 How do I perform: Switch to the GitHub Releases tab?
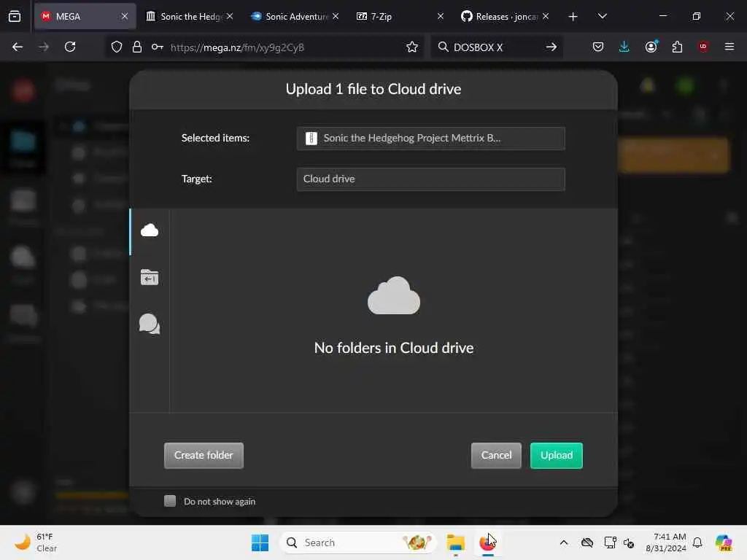pyautogui.click(x=505, y=16)
